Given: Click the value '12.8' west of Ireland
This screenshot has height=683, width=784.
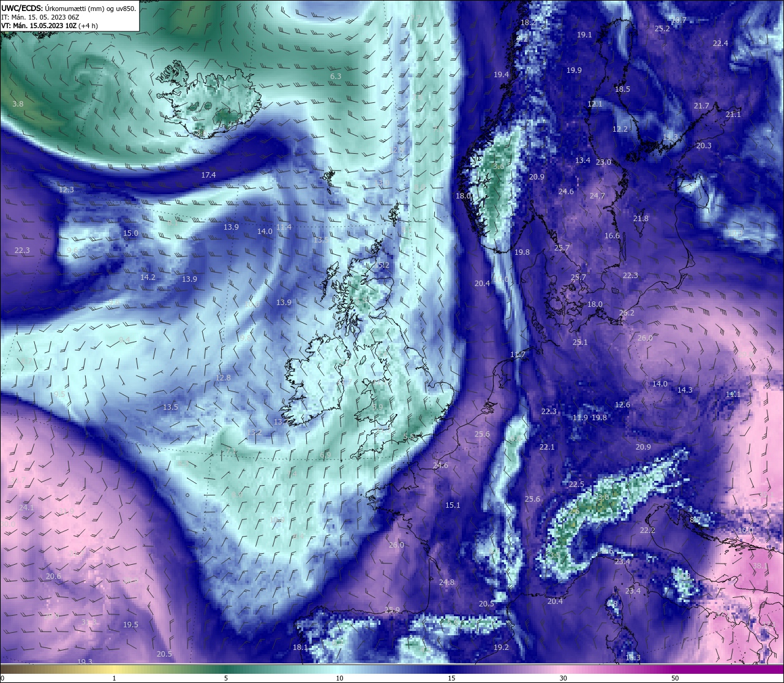Looking at the screenshot, I should [224, 378].
